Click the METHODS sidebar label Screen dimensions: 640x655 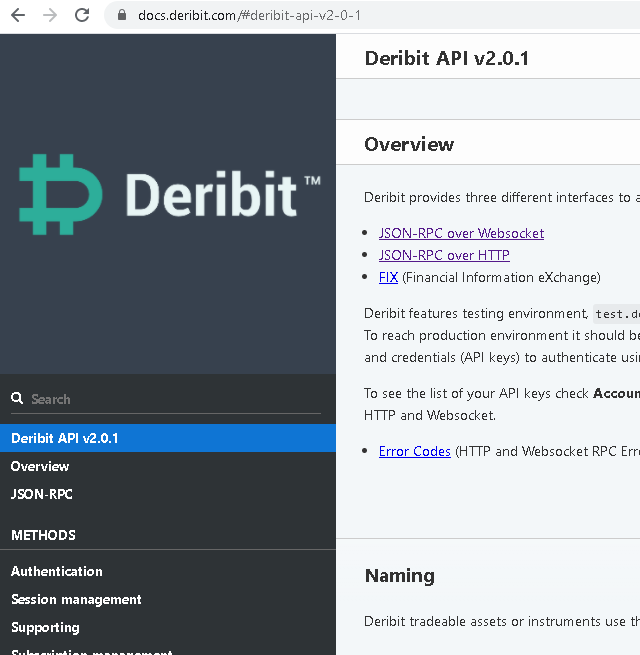43,535
